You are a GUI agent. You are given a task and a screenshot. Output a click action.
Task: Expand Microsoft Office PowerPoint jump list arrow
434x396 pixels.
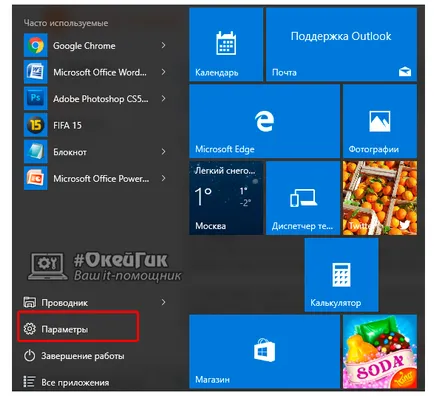coord(163,179)
